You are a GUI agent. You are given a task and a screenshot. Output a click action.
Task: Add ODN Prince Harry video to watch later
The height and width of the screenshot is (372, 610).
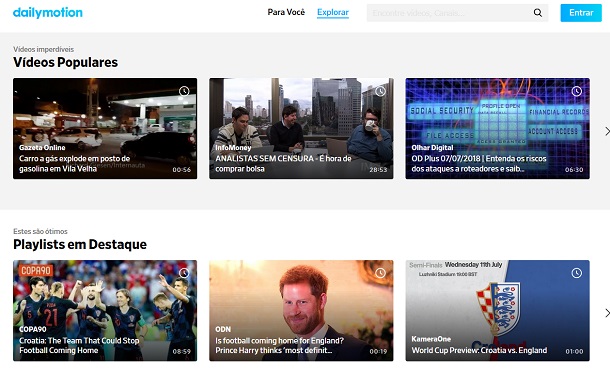point(380,273)
